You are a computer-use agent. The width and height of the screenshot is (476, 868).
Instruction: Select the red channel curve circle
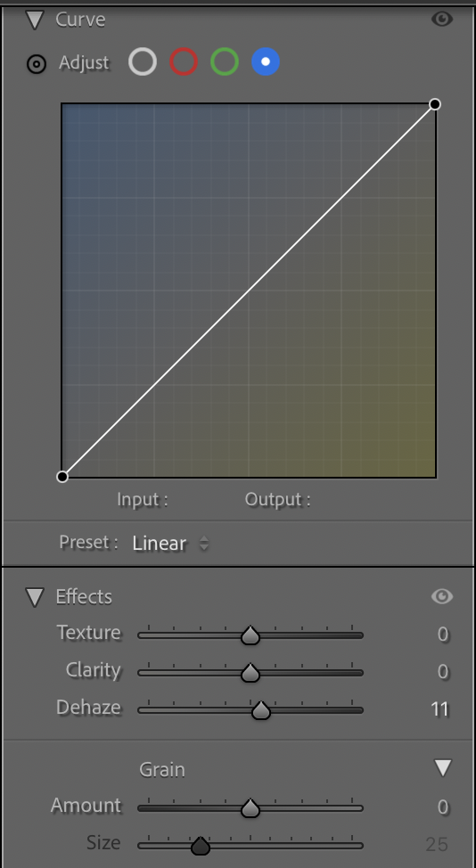click(184, 61)
